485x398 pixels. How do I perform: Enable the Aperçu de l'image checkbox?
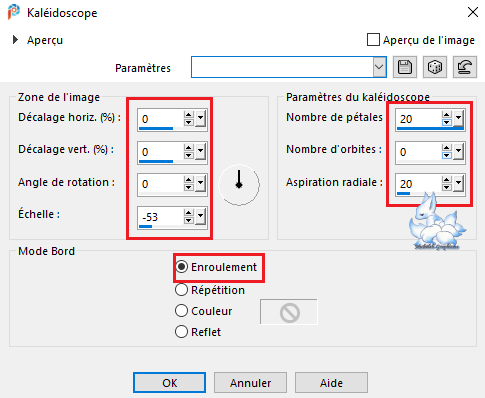point(373,40)
